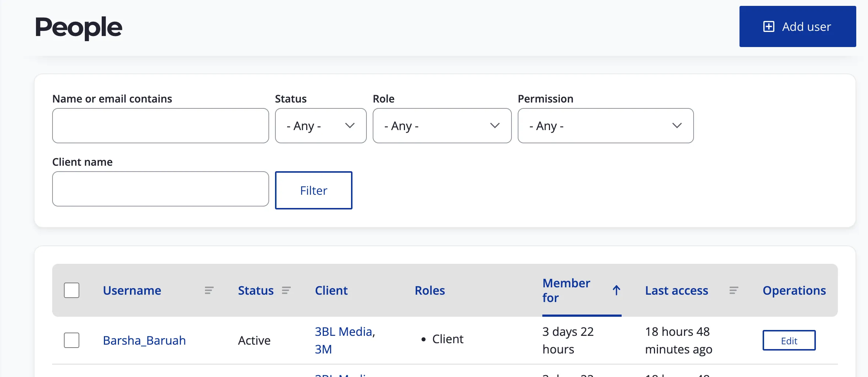868x377 pixels.
Task: Open the 3M client link
Action: pos(323,349)
